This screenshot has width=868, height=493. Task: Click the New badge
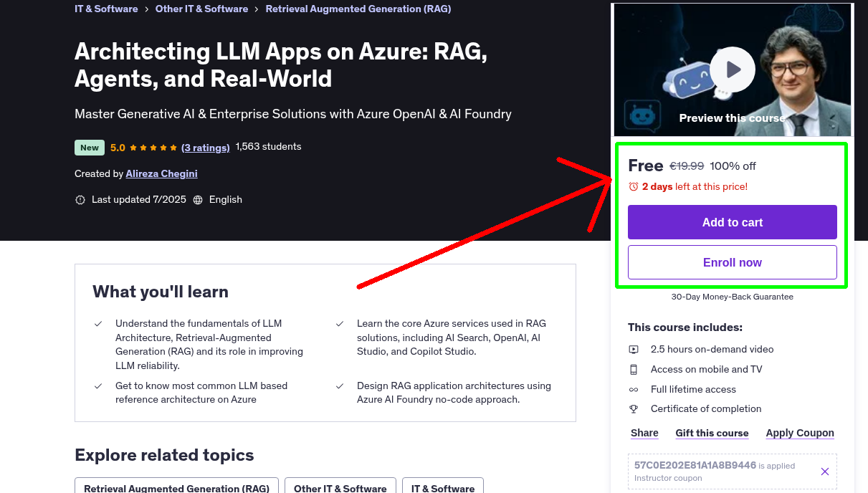90,148
